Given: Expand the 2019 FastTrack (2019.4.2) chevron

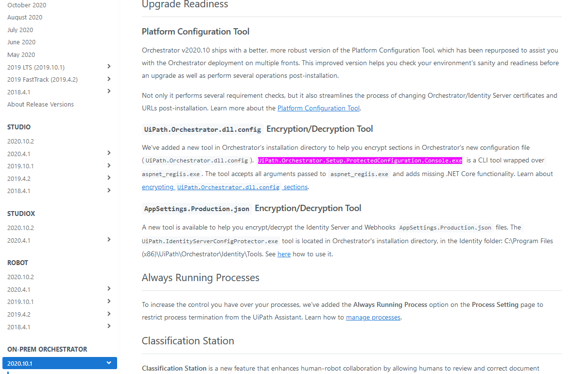Looking at the screenshot, I should 109,79.
